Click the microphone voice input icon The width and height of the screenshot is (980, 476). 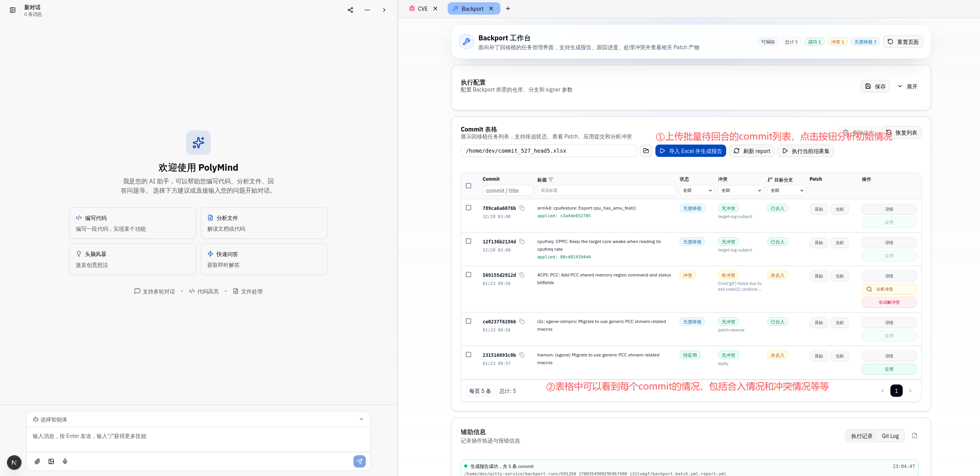coord(65,461)
